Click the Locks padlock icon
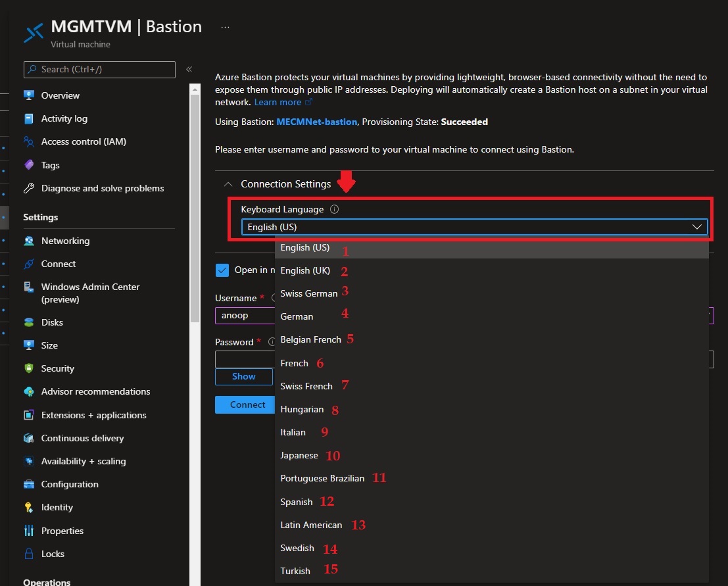Viewport: 728px width, 586px height. pos(29,554)
